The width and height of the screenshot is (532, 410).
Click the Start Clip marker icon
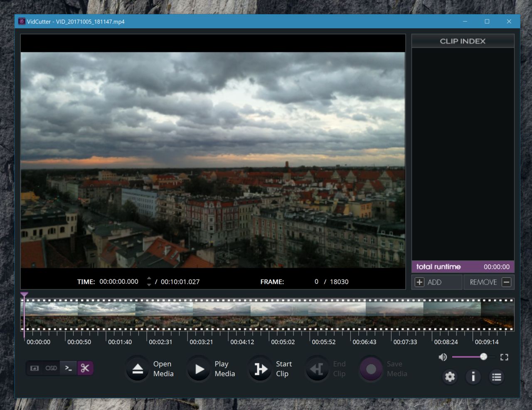pyautogui.click(x=261, y=369)
